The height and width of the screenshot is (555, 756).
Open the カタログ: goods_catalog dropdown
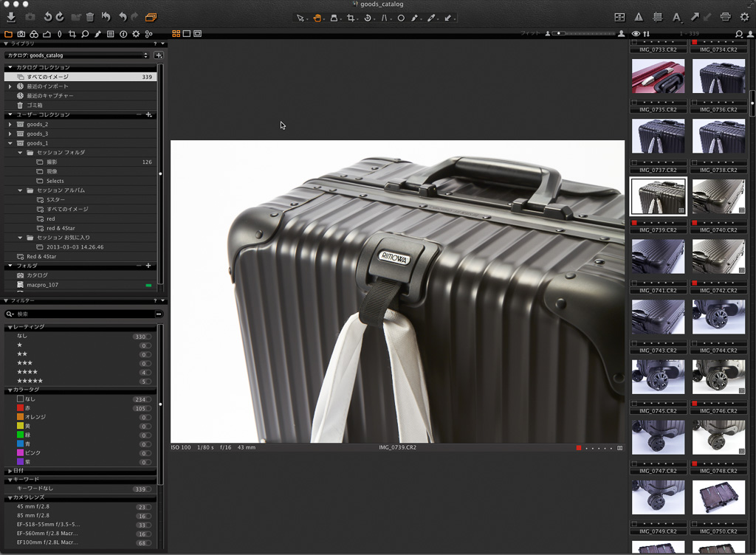pos(77,55)
